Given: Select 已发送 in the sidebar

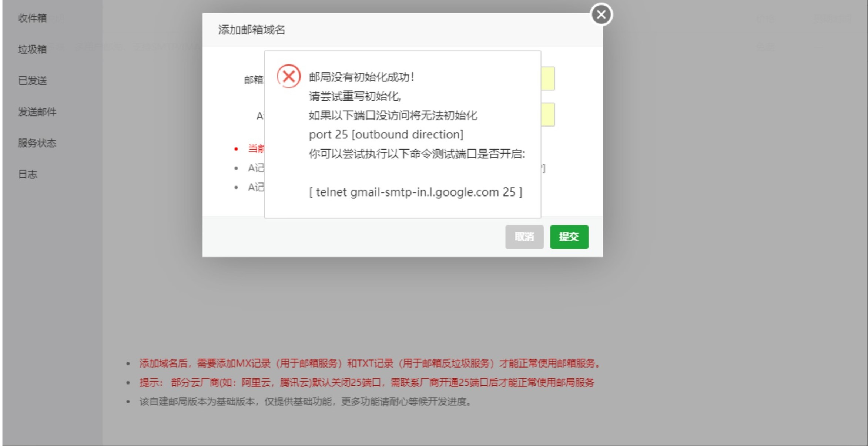Looking at the screenshot, I should coord(33,80).
